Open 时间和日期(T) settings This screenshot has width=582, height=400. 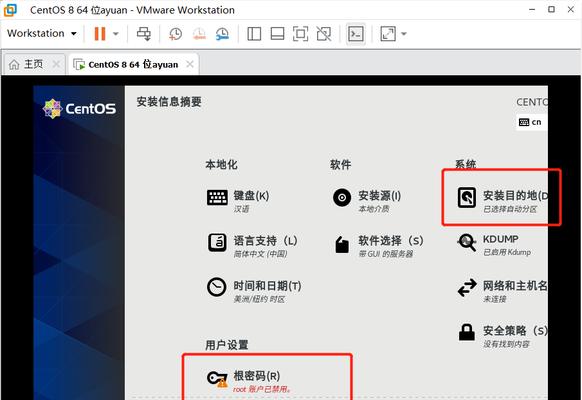point(267,286)
